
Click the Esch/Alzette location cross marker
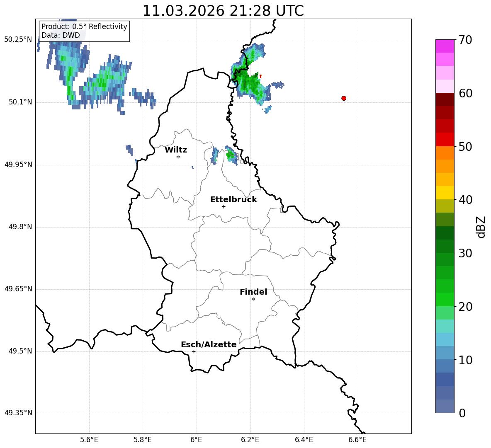[194, 351]
